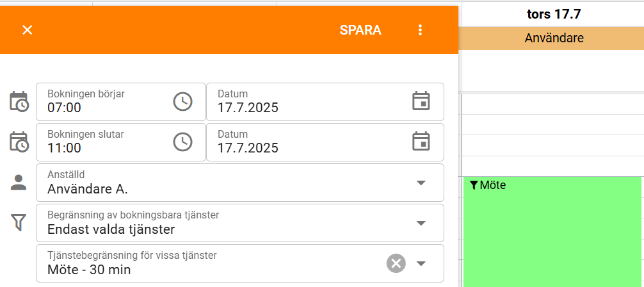Edit the Bokningen slutar 11:00 field
644x287 pixels.
[x=121, y=142]
